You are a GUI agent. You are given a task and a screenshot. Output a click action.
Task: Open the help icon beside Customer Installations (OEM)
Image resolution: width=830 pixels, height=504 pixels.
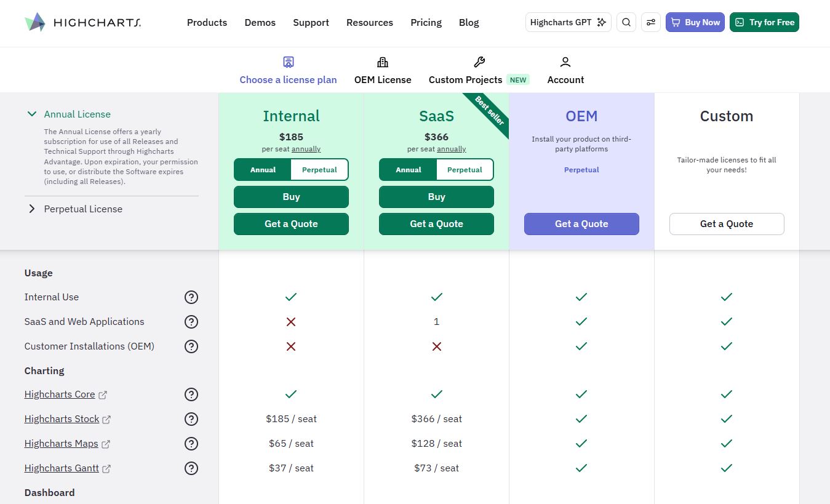click(x=191, y=346)
